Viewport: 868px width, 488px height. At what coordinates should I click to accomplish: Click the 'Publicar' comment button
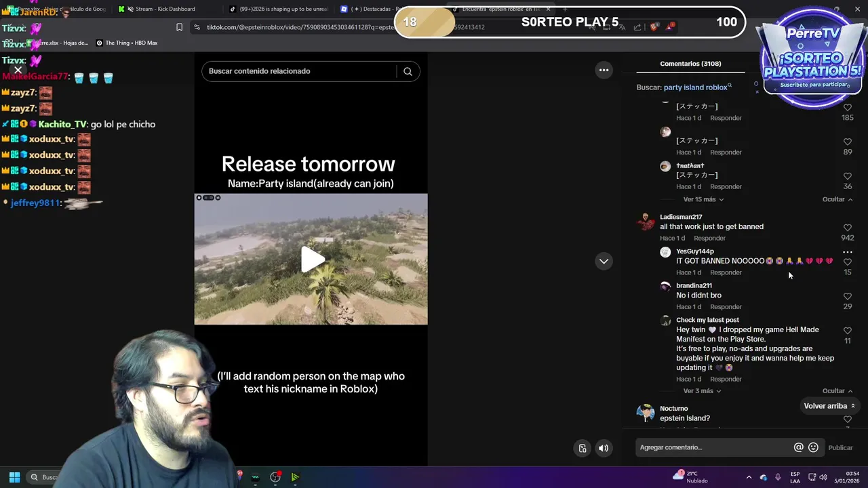(840, 448)
